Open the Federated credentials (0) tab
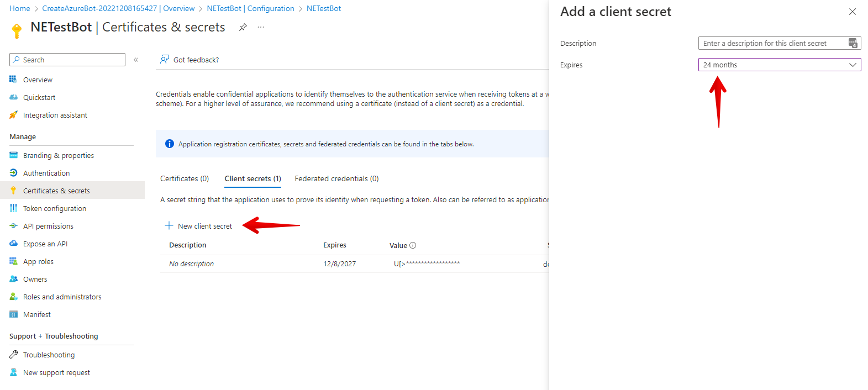 tap(336, 178)
